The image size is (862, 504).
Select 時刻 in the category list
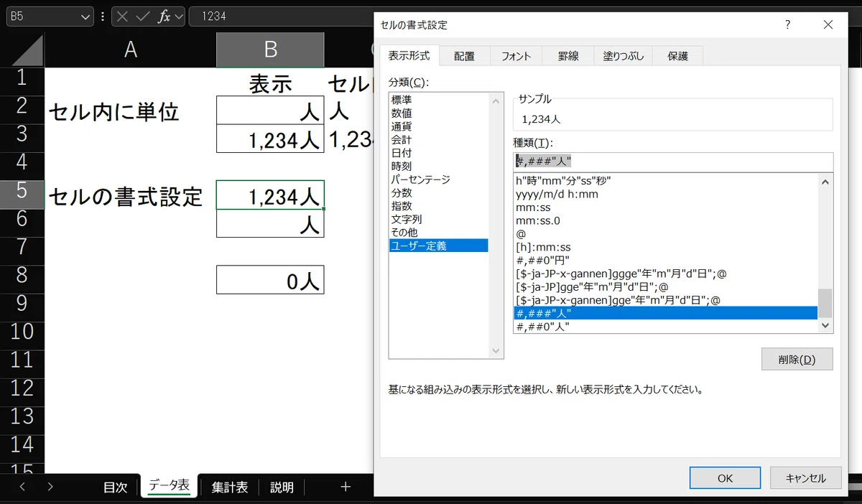pyautogui.click(x=438, y=166)
